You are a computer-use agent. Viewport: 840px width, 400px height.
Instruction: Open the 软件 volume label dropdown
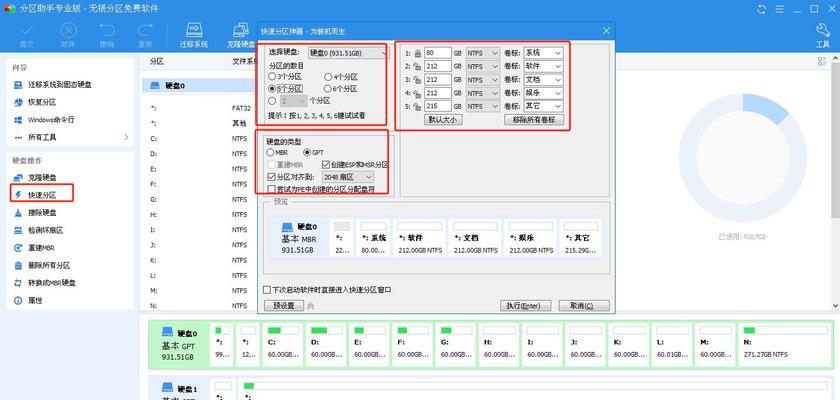543,66
